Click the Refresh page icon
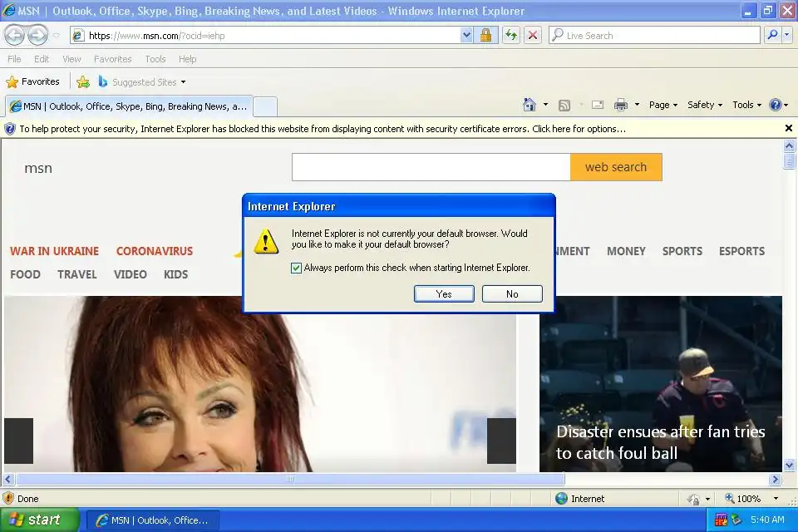Screen dimensions: 798x532 pyautogui.click(x=511, y=35)
